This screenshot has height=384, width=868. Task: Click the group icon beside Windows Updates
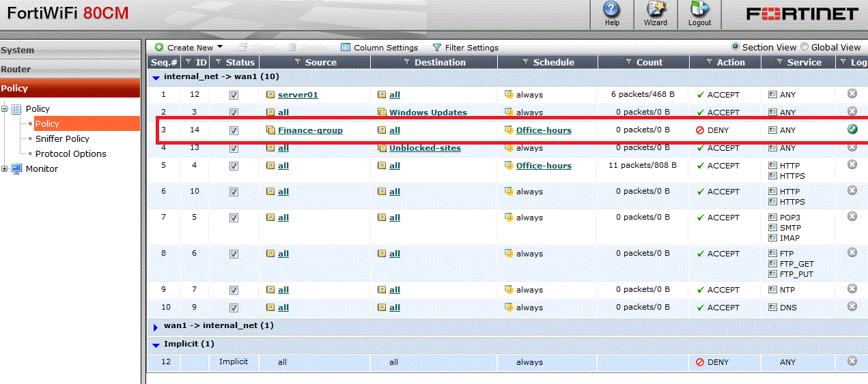tap(382, 113)
